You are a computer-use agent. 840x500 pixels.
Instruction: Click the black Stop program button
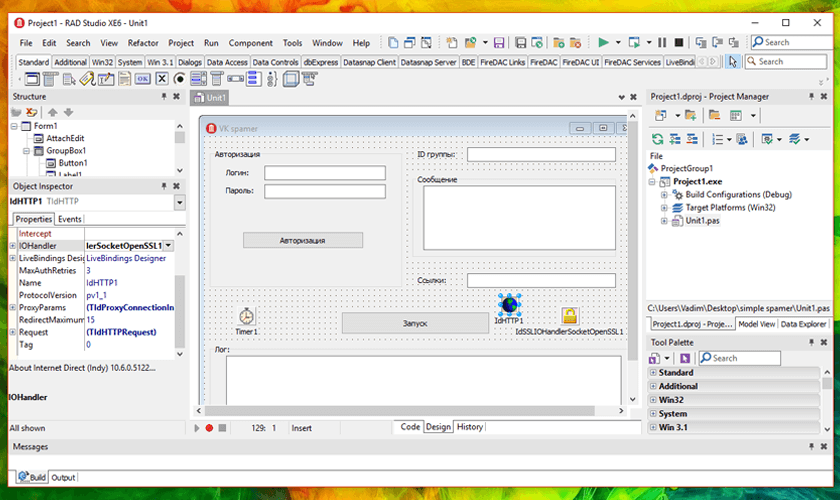[x=679, y=42]
